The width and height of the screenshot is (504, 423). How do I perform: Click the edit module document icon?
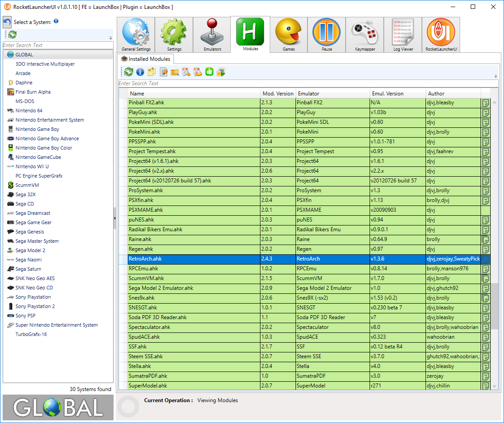coord(164,72)
